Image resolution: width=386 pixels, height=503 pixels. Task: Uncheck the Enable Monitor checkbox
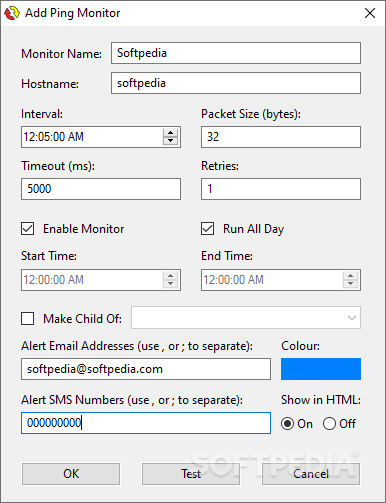tap(27, 229)
